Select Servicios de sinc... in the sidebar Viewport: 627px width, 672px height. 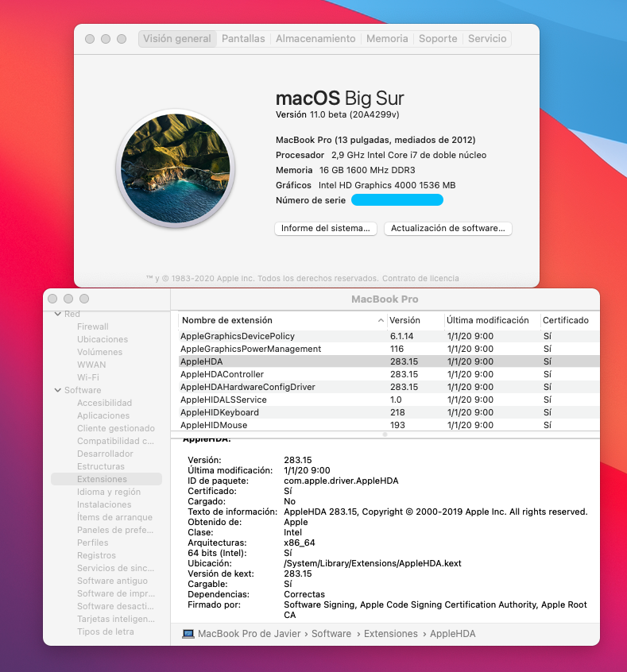(x=115, y=568)
